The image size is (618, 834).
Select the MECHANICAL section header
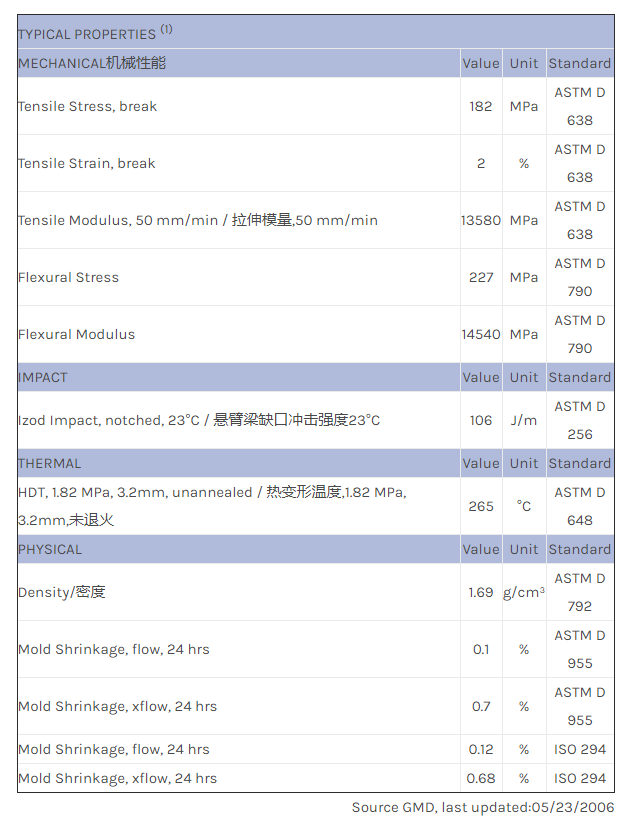tap(92, 63)
